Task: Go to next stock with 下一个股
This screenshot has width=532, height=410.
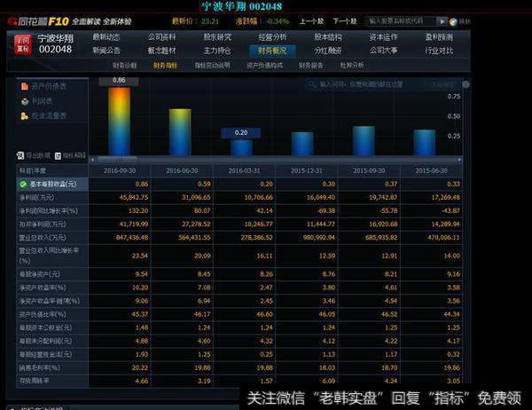Action: (x=345, y=21)
